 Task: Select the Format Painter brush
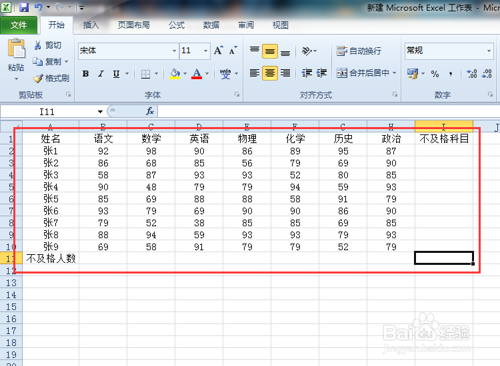tap(38, 78)
